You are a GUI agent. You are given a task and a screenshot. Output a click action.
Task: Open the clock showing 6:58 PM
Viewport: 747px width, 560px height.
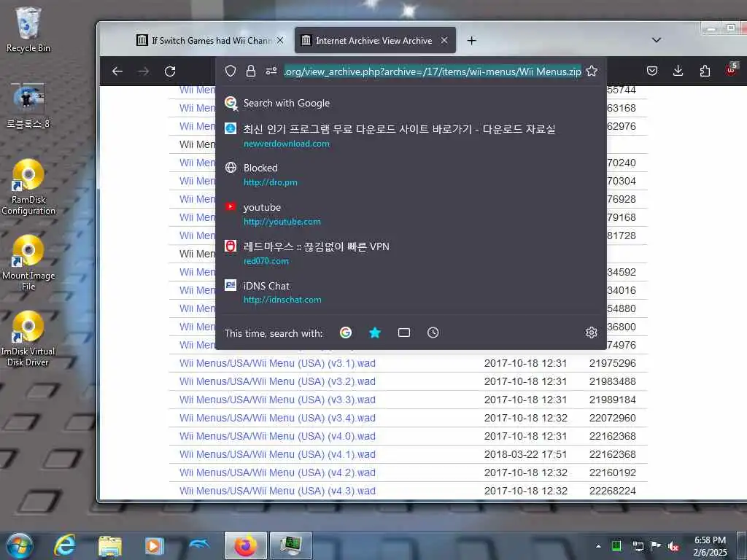(x=711, y=546)
